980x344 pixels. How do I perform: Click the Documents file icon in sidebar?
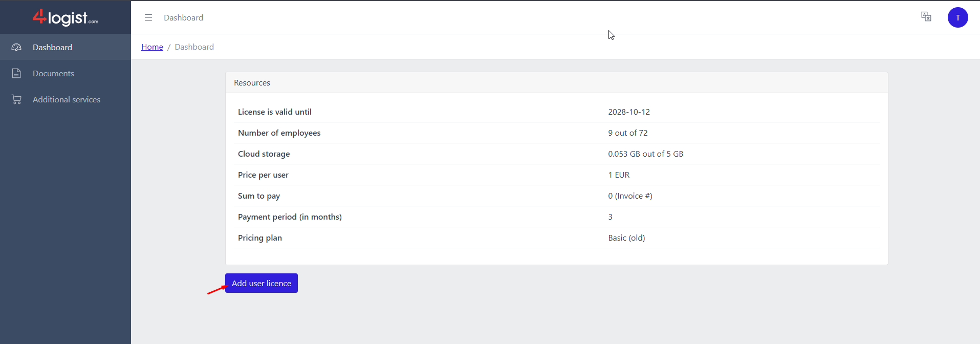pyautogui.click(x=16, y=73)
